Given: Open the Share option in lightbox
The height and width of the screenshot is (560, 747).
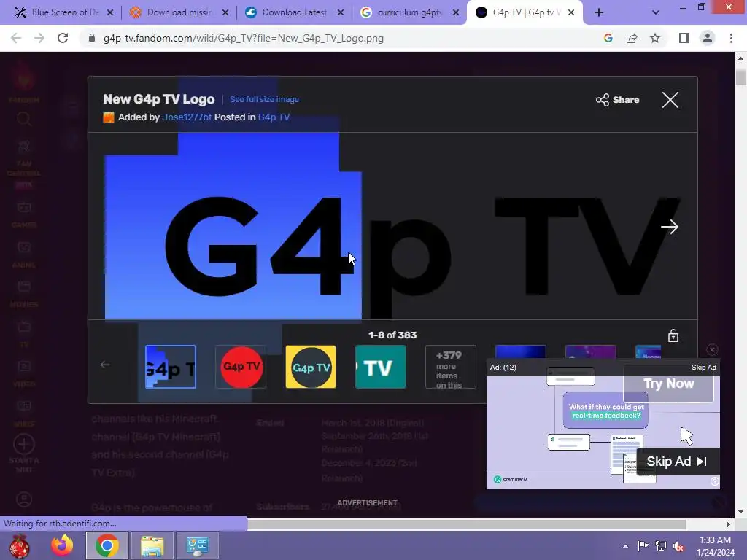Looking at the screenshot, I should point(617,100).
